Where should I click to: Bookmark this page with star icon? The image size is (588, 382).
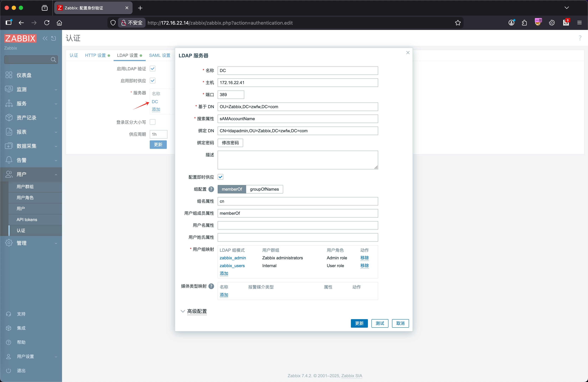coord(458,23)
